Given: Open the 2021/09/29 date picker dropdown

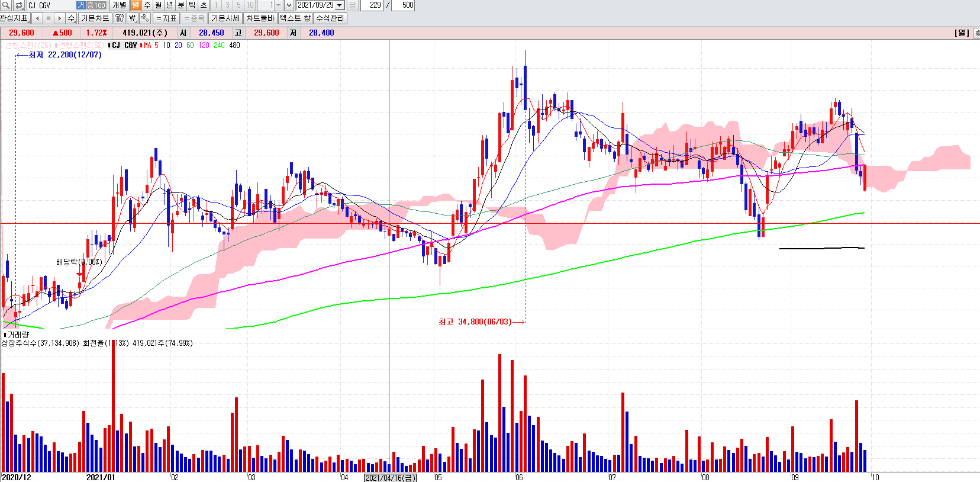Looking at the screenshot, I should tap(340, 5).
